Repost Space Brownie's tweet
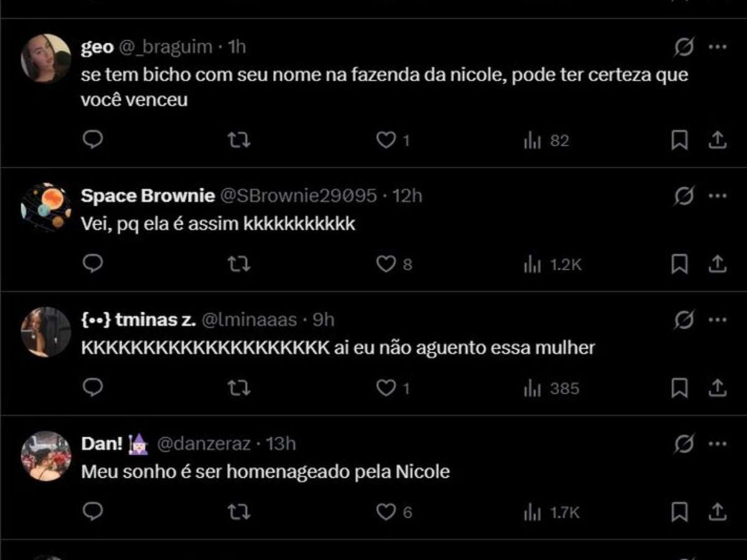 pyautogui.click(x=238, y=264)
